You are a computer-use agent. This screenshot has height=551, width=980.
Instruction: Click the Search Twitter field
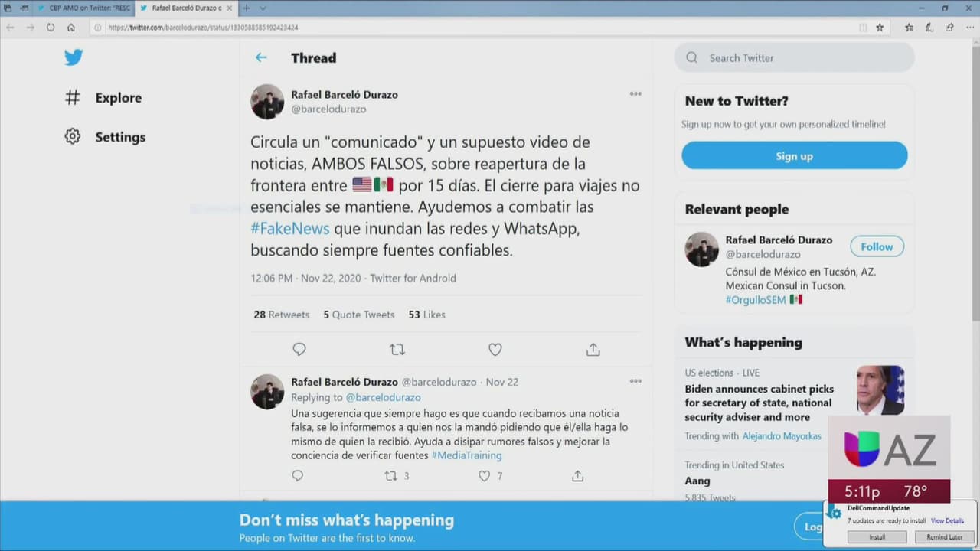coord(804,57)
